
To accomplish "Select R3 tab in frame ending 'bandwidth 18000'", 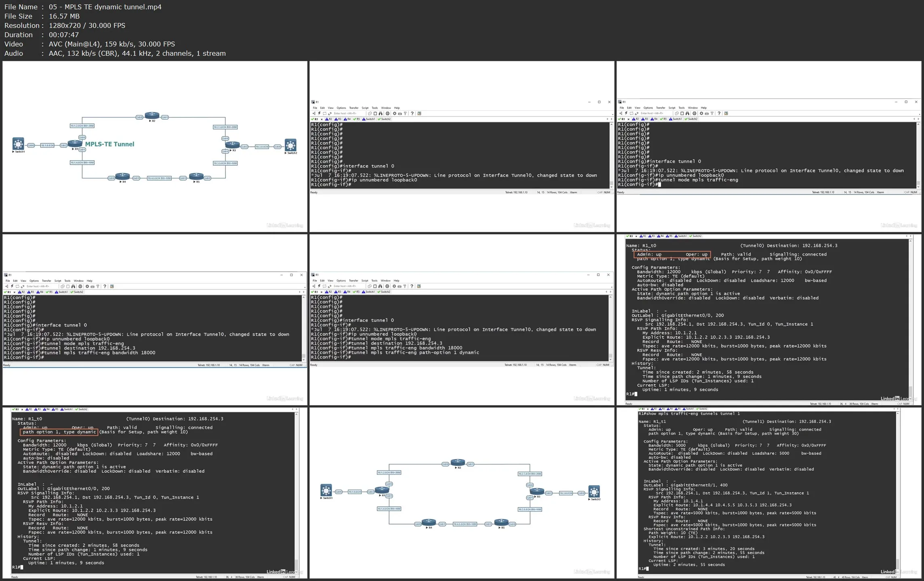I will point(30,292).
